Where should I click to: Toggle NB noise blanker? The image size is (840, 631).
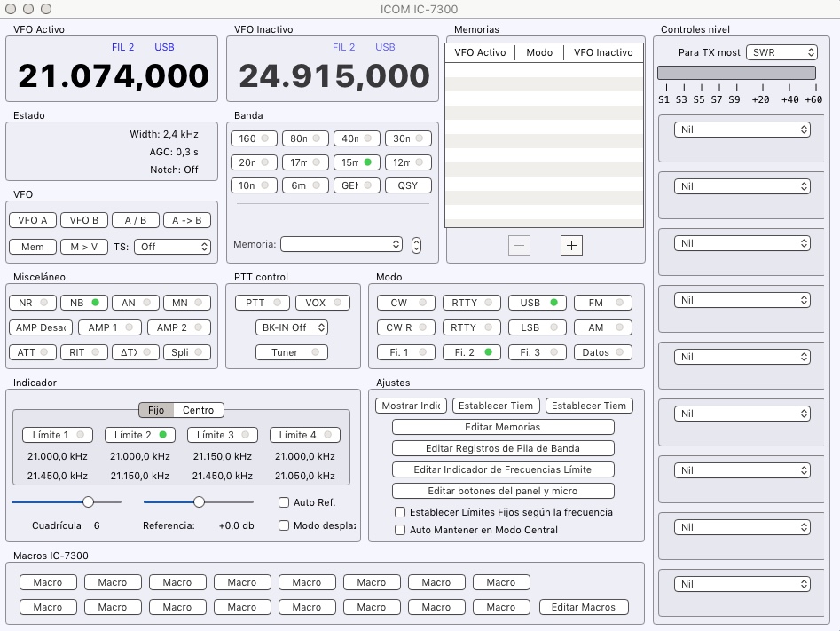click(x=84, y=303)
